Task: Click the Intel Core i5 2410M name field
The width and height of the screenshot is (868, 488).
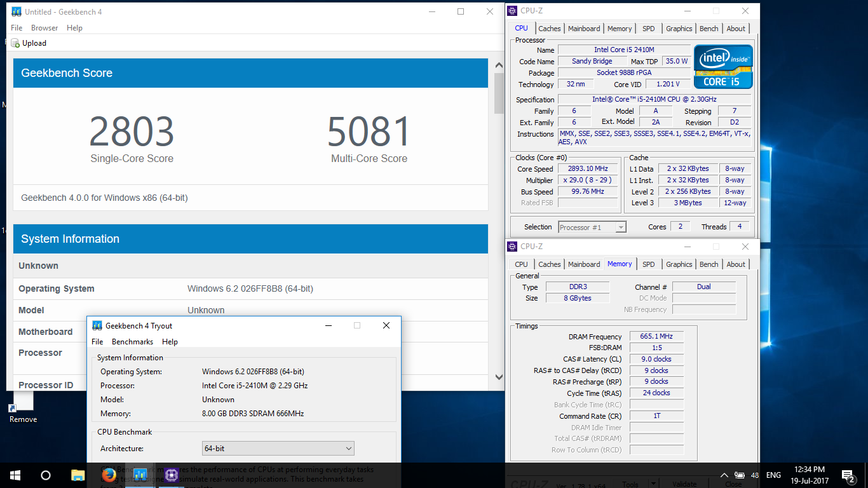Action: pos(624,50)
